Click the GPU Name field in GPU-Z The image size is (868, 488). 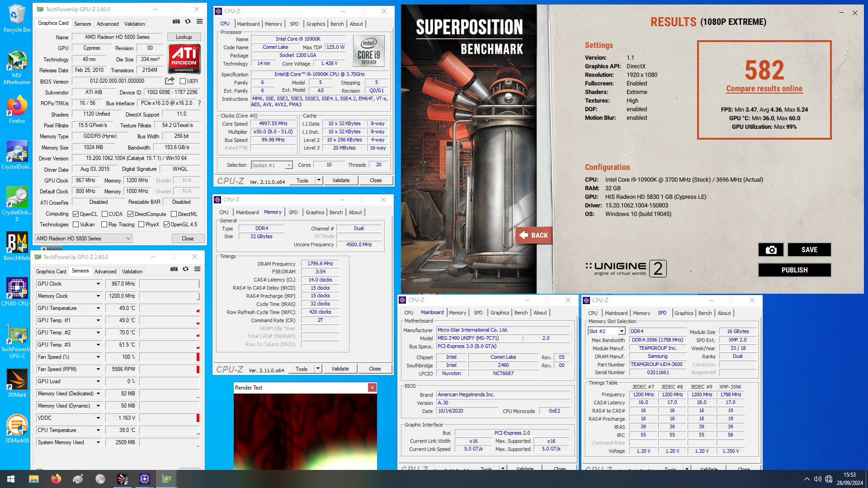coord(117,37)
